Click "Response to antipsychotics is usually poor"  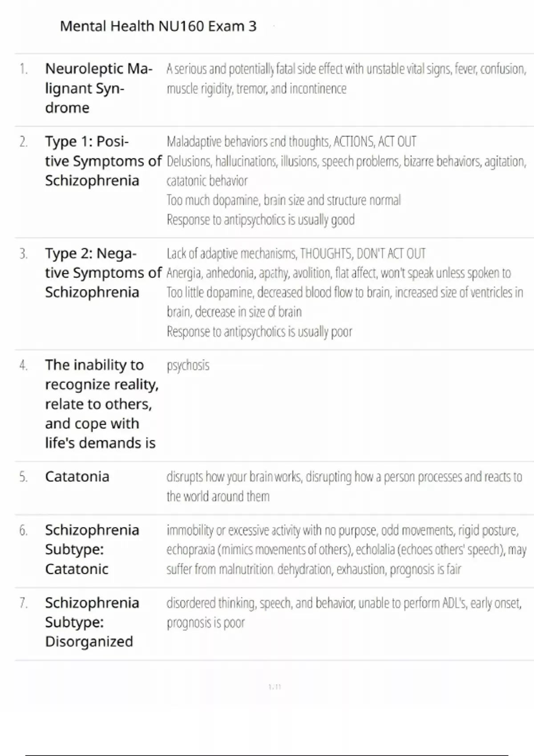259,331
